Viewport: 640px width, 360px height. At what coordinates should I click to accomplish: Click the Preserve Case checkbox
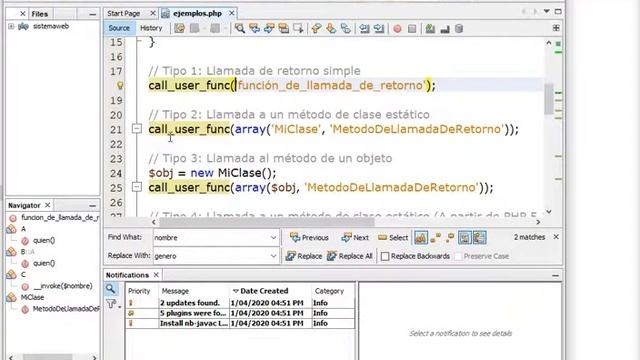coord(458,256)
